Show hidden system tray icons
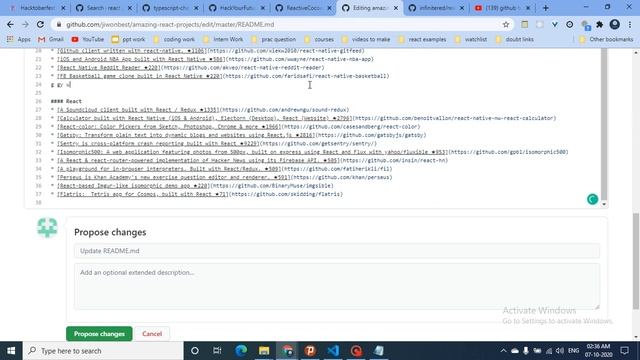The height and width of the screenshot is (360, 640). click(503, 351)
